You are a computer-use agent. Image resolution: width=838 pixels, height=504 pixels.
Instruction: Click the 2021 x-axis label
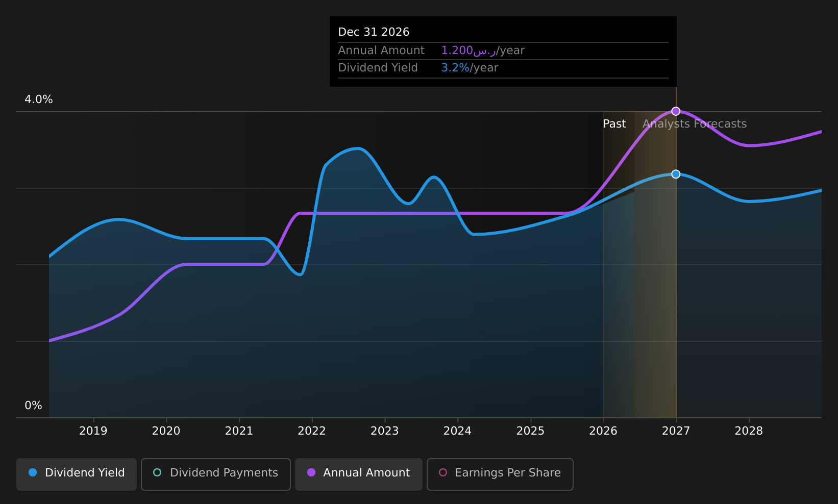239,431
